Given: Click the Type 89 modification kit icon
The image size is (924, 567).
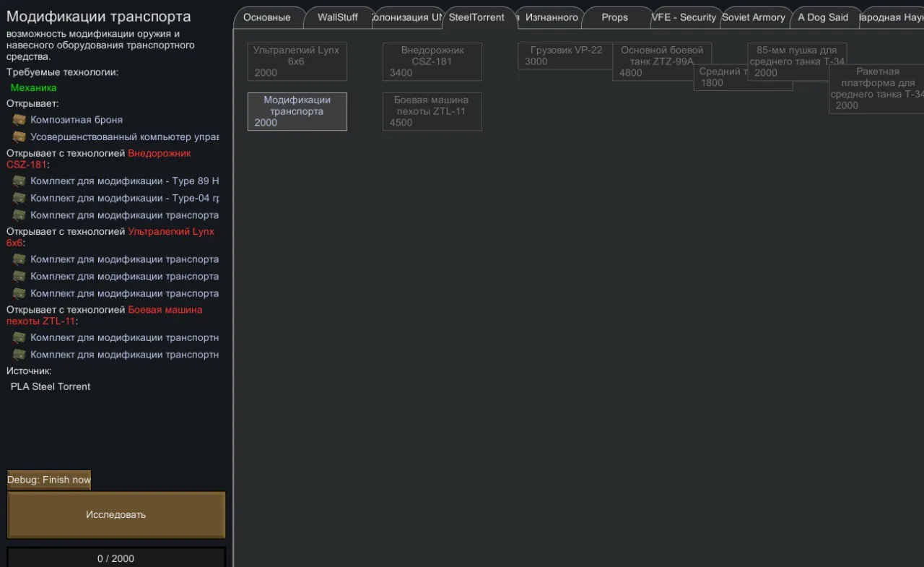Looking at the screenshot, I should [19, 181].
